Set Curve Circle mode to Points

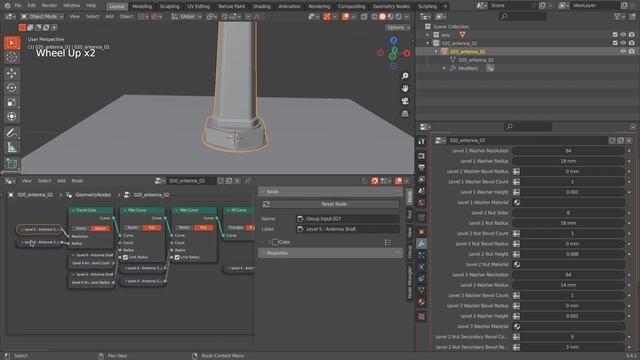[x=81, y=229]
